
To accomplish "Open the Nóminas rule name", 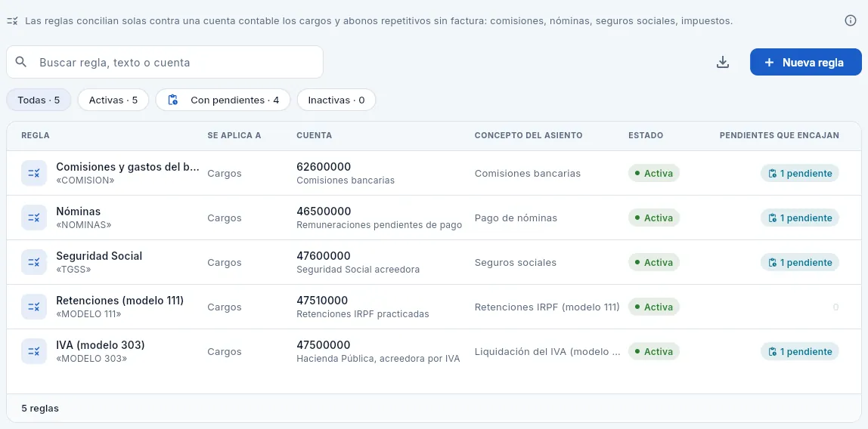I will tap(79, 211).
